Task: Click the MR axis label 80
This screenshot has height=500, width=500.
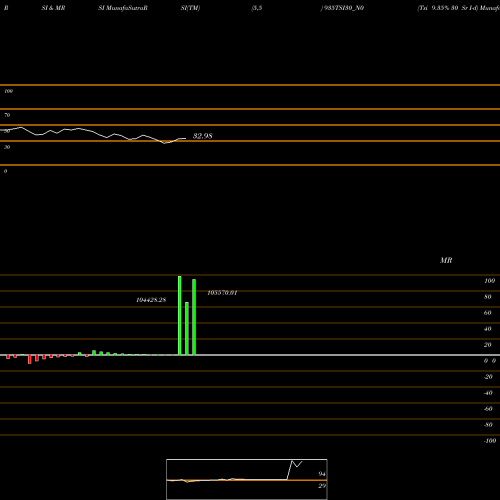Action: point(488,297)
